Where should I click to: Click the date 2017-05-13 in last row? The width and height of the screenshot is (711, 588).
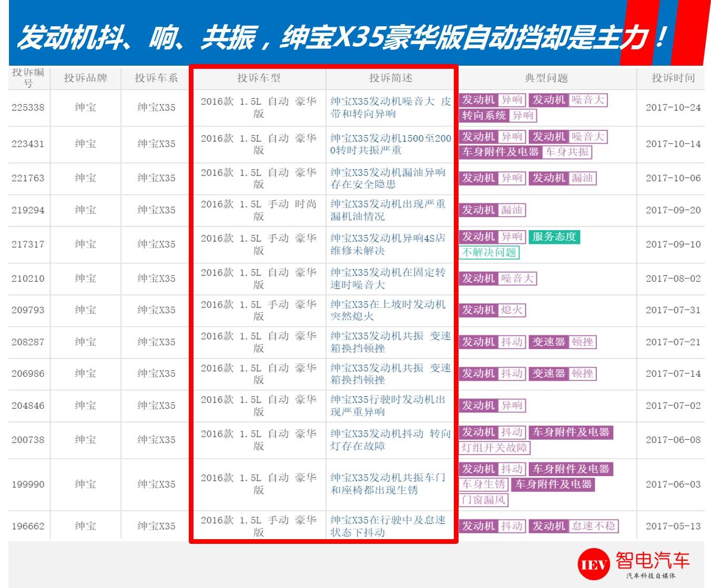[672, 525]
